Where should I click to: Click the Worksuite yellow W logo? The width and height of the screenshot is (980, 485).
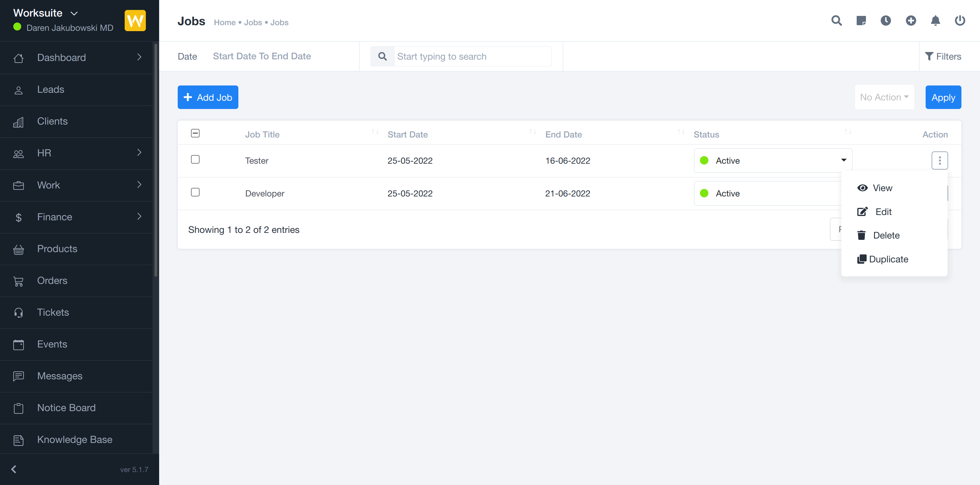pyautogui.click(x=135, y=21)
